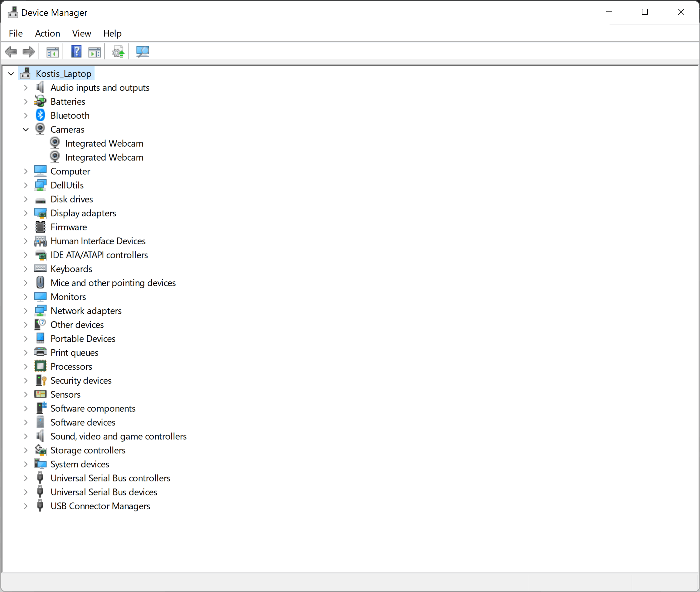Collapse the Cameras category

coord(26,130)
